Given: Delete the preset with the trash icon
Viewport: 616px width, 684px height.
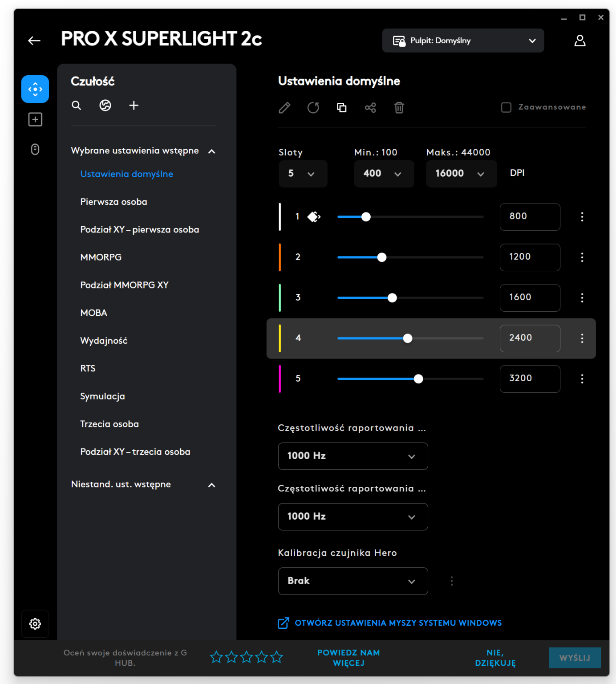Looking at the screenshot, I should point(399,107).
